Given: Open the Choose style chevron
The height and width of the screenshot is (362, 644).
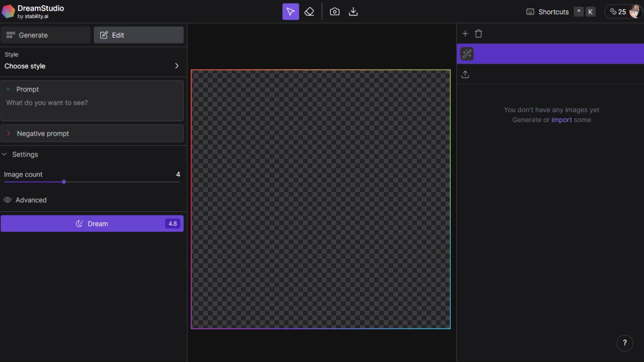Looking at the screenshot, I should click(x=177, y=66).
